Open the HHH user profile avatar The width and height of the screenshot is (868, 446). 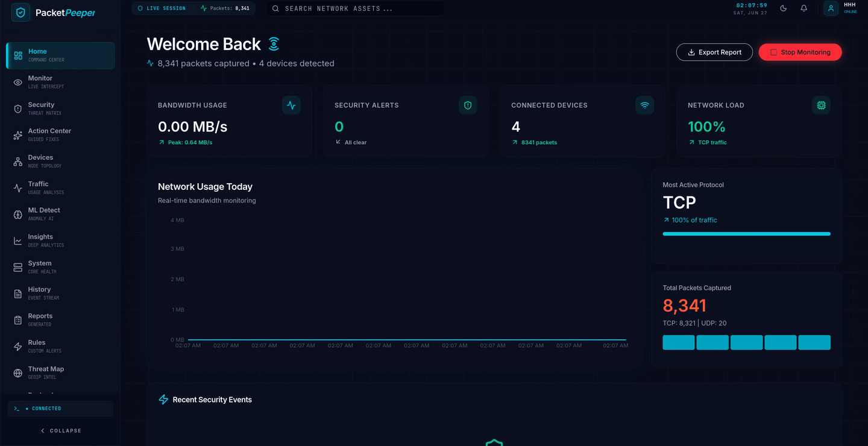click(x=831, y=8)
